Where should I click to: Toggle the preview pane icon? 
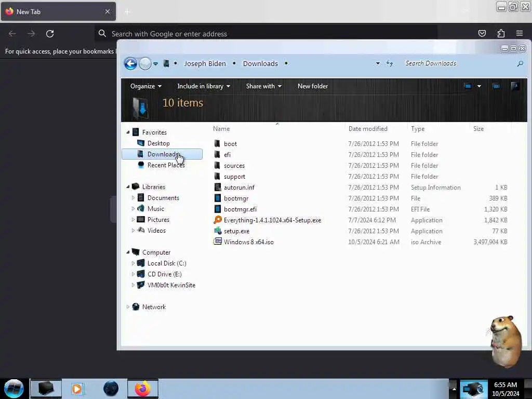click(x=496, y=86)
